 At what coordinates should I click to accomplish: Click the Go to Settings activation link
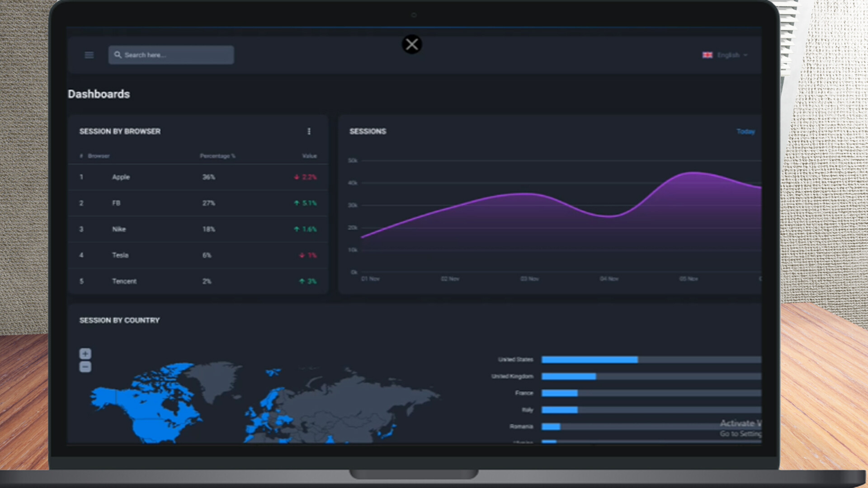coord(740,433)
